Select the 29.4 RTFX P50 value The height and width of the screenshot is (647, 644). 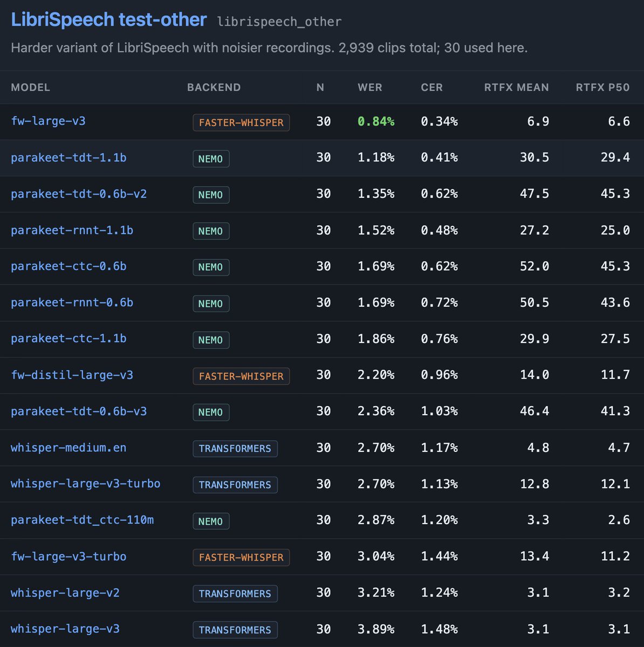pos(615,157)
